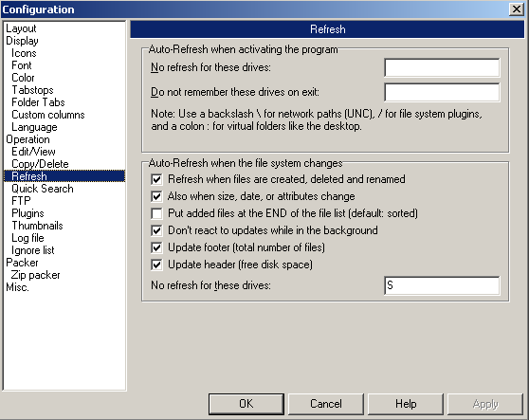Image resolution: width=529 pixels, height=420 pixels.
Task: Open the Color configuration page
Action: pos(23,78)
